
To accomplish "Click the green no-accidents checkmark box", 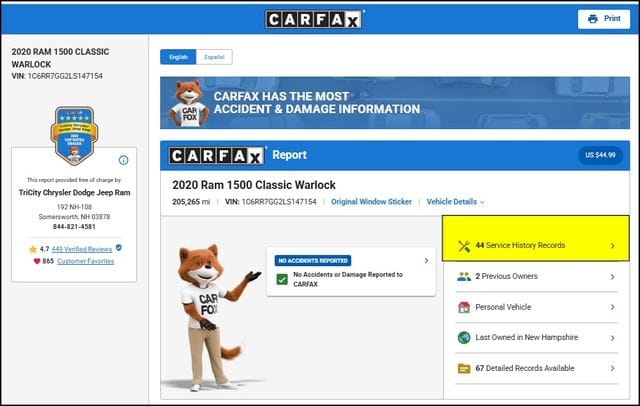I will pyautogui.click(x=282, y=280).
